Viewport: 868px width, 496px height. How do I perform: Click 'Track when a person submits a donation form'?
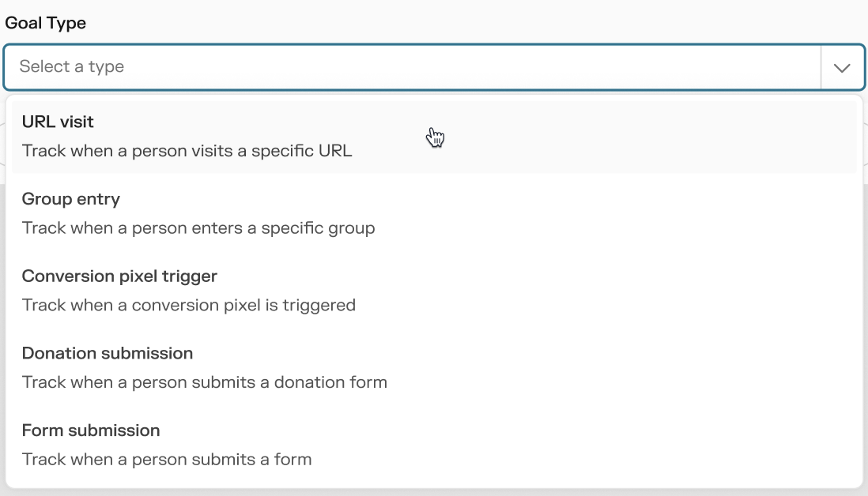205,383
